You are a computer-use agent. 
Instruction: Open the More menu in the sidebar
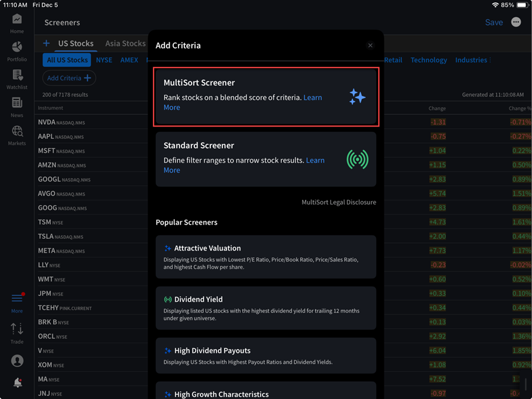point(17,303)
